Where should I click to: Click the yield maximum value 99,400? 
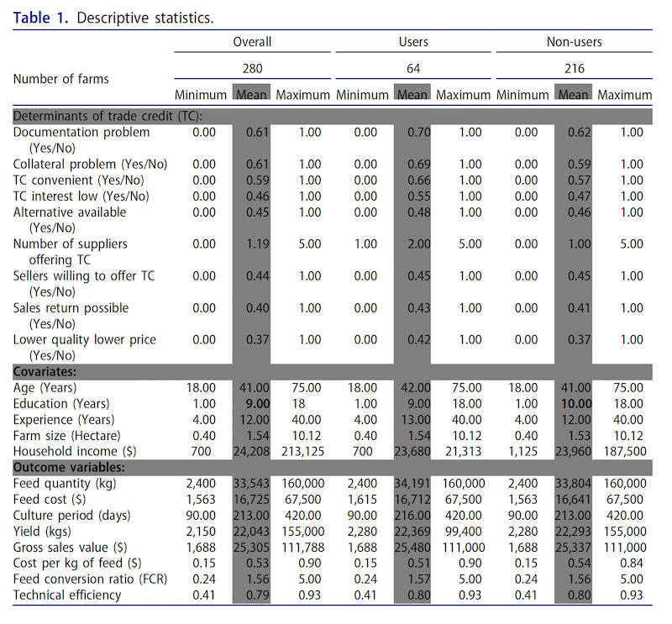pos(460,532)
